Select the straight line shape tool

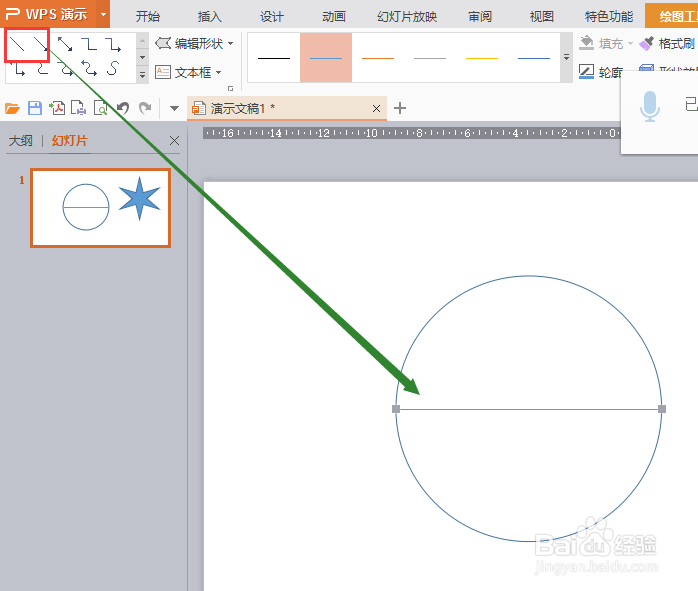tap(16, 44)
